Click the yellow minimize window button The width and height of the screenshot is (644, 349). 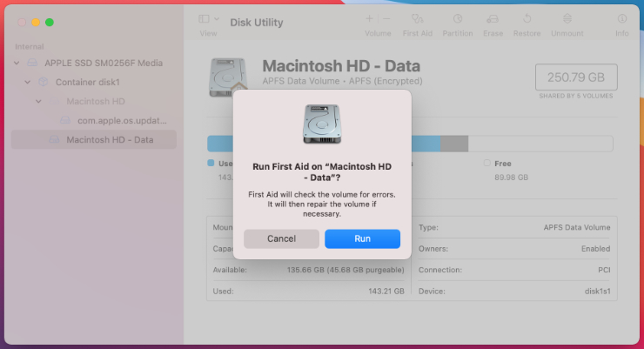tap(36, 22)
